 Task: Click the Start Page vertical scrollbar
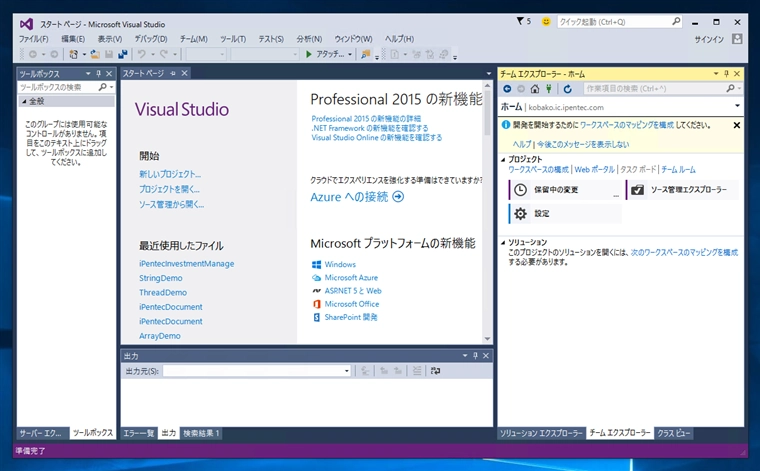click(488, 212)
